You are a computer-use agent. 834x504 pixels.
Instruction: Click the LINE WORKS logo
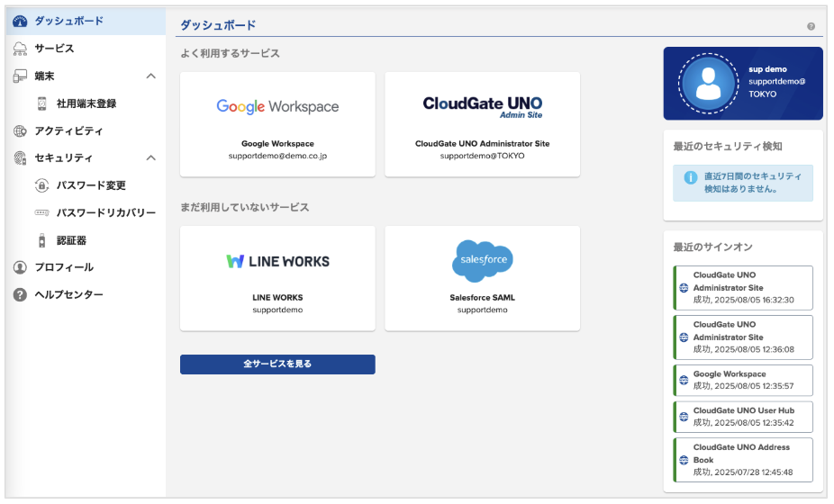pyautogui.click(x=277, y=261)
